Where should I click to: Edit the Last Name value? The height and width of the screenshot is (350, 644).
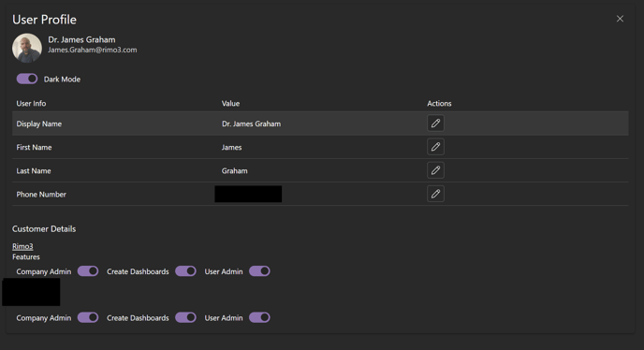tap(435, 170)
